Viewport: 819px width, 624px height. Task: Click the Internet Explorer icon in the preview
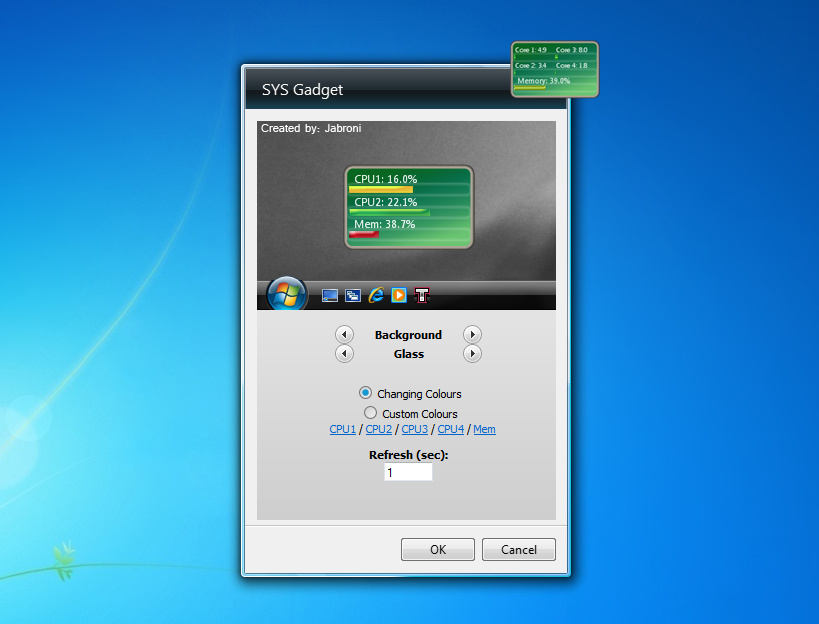[376, 296]
